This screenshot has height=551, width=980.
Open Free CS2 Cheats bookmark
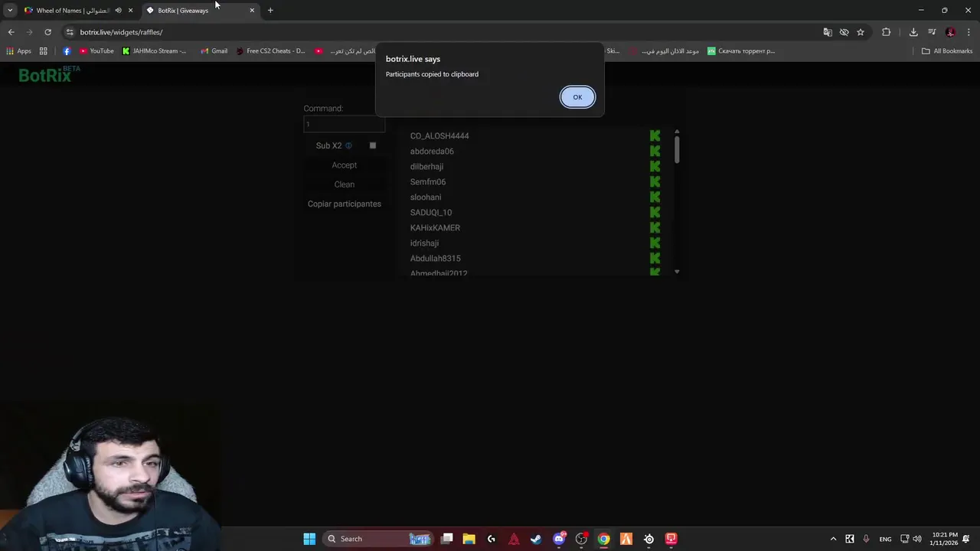(x=270, y=51)
